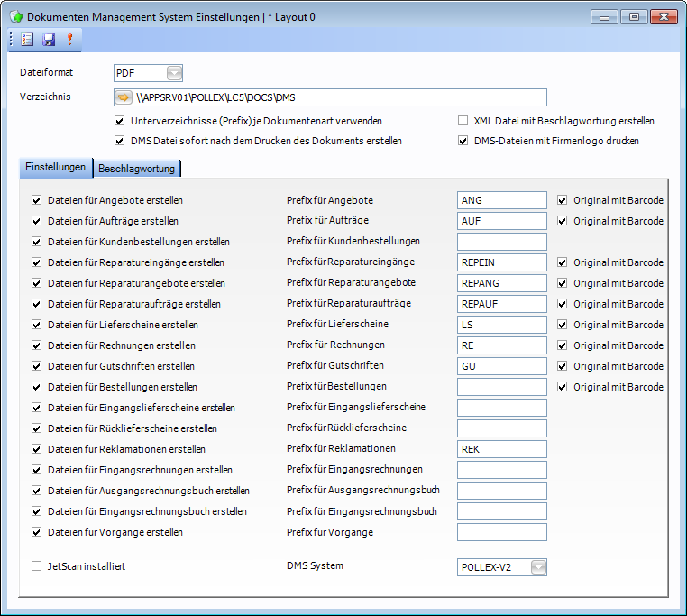
Task: Open the Dateiformat PDF dropdown
Action: (x=174, y=73)
